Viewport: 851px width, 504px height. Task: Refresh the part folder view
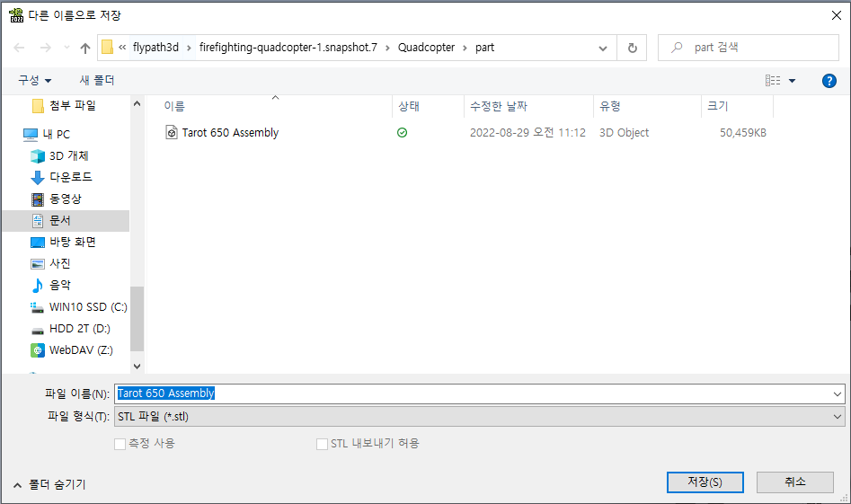[x=633, y=48]
